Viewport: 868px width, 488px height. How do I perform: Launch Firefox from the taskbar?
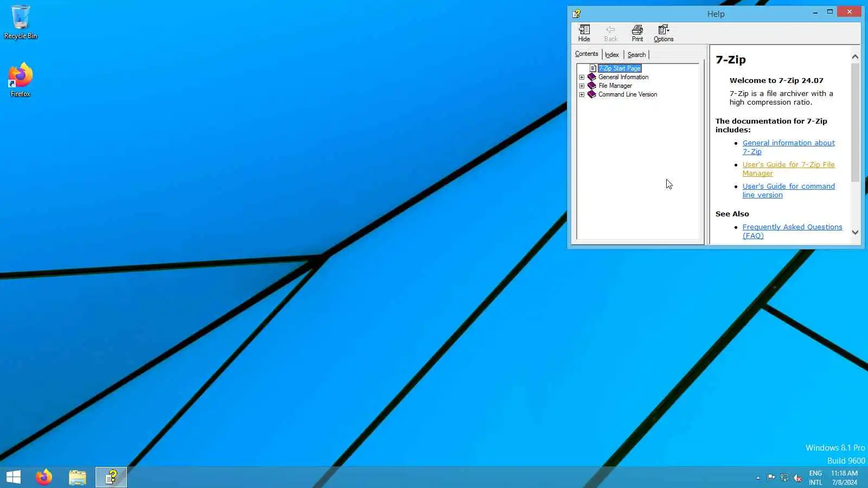coord(44,477)
